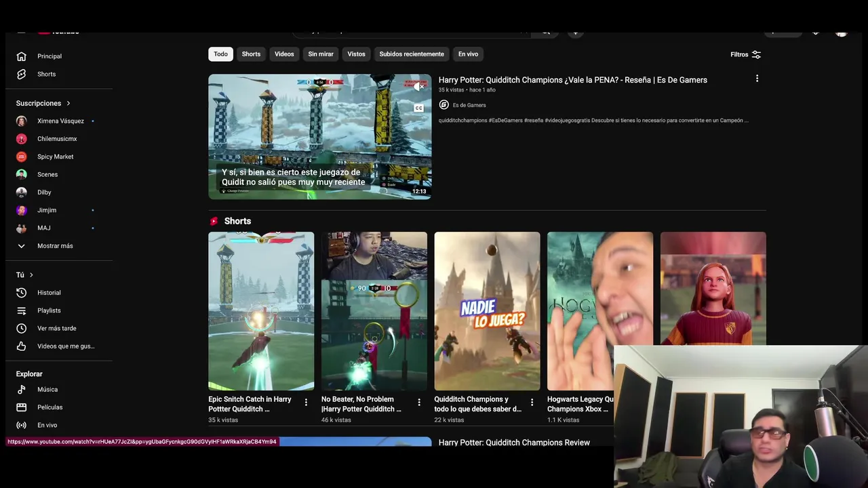Click the 35 k vistas · hace 1 año text
This screenshot has width=868, height=488.
pyautogui.click(x=467, y=90)
